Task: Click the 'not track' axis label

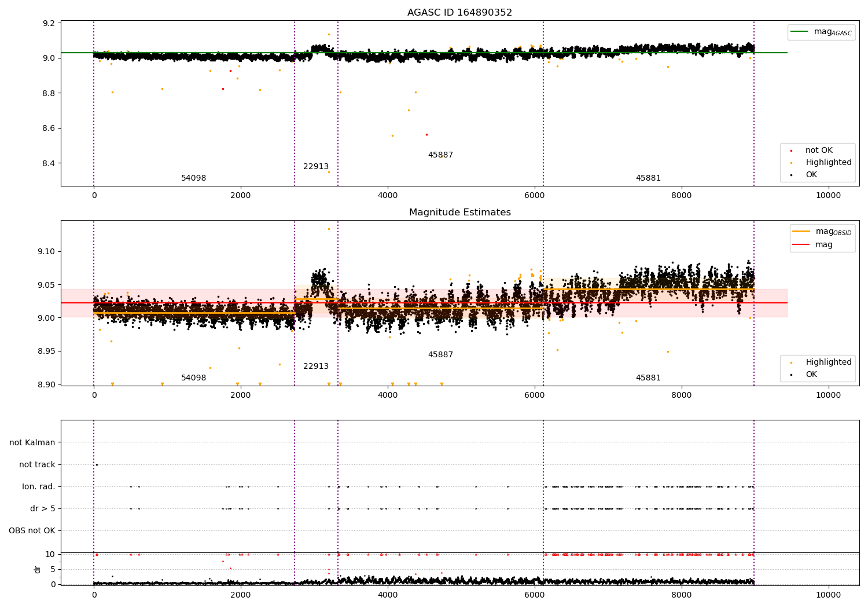Action: [37, 464]
